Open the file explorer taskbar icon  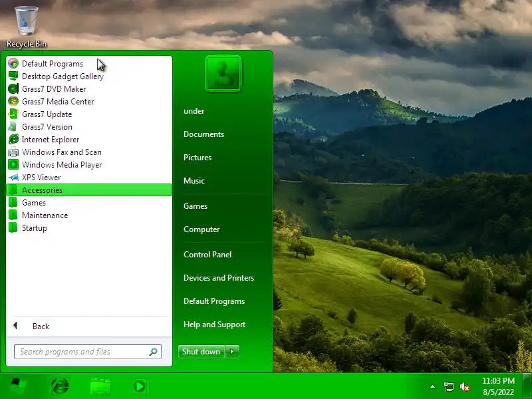tap(100, 386)
